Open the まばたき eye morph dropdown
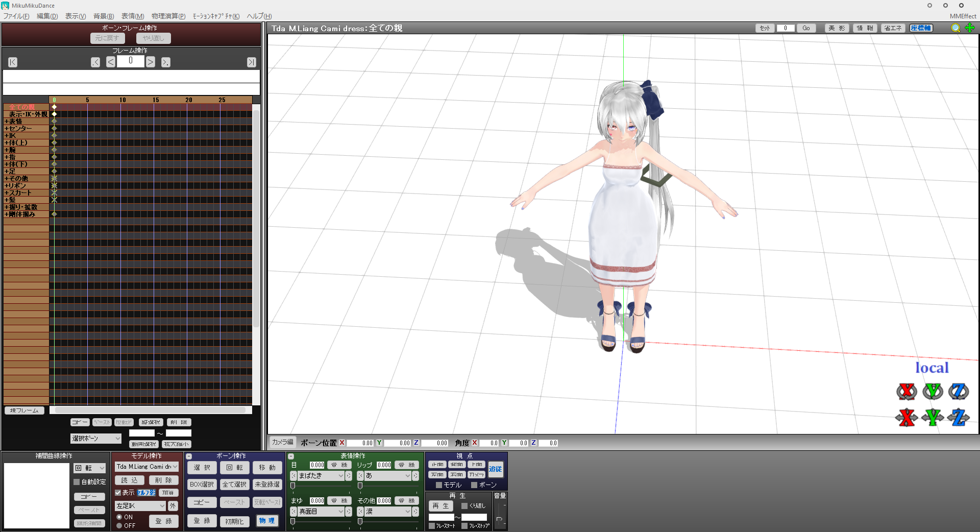The height and width of the screenshot is (532, 980). (321, 476)
